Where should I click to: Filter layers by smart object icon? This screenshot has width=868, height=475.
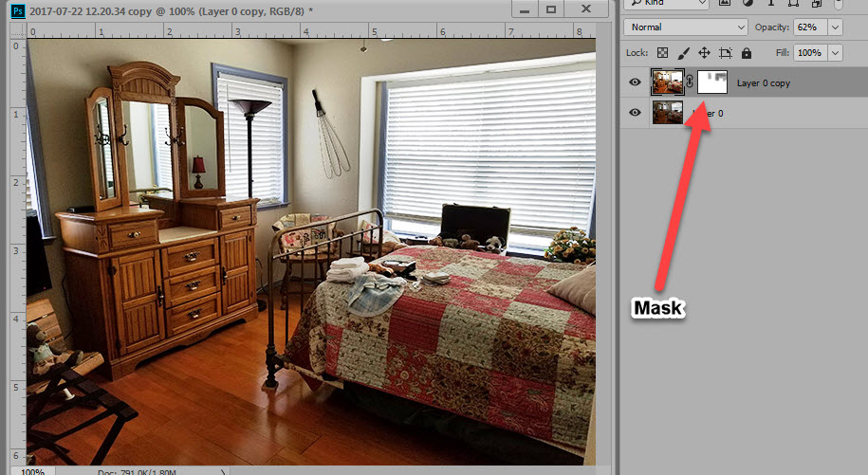point(816,3)
